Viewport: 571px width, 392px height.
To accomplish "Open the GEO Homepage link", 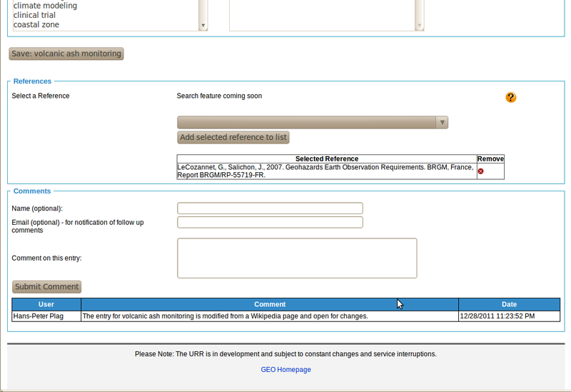I will pyautogui.click(x=285, y=369).
